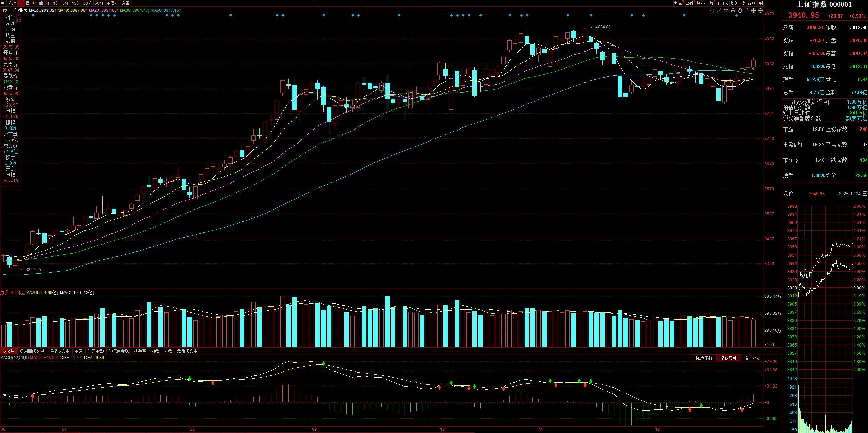Open chart settings gear icon
Screen dimensions: 868x433
click(712, 10)
